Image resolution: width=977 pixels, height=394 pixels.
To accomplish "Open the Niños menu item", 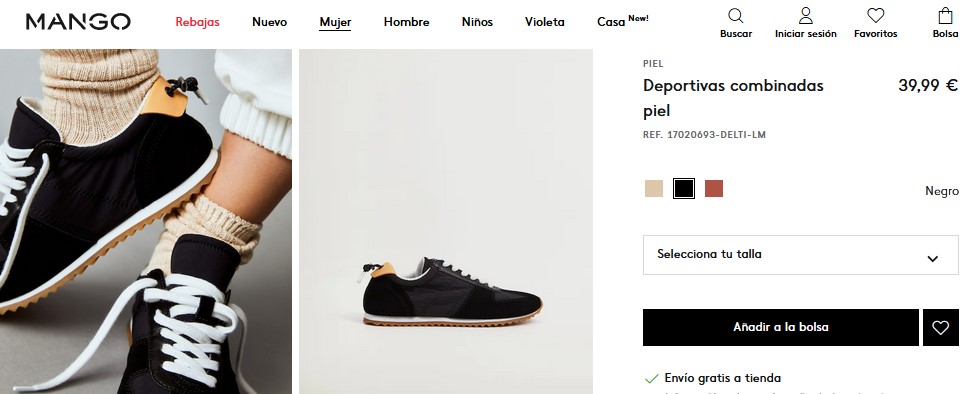I will click(477, 22).
